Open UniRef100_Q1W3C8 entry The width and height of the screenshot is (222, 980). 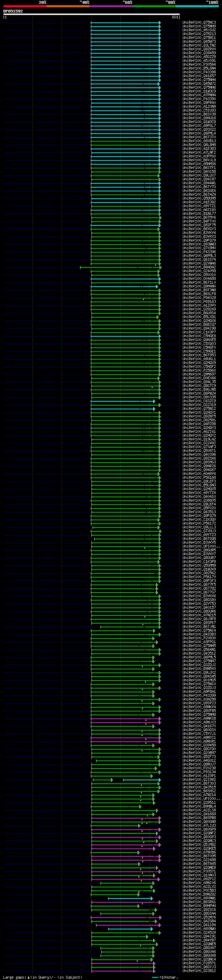coord(199,122)
